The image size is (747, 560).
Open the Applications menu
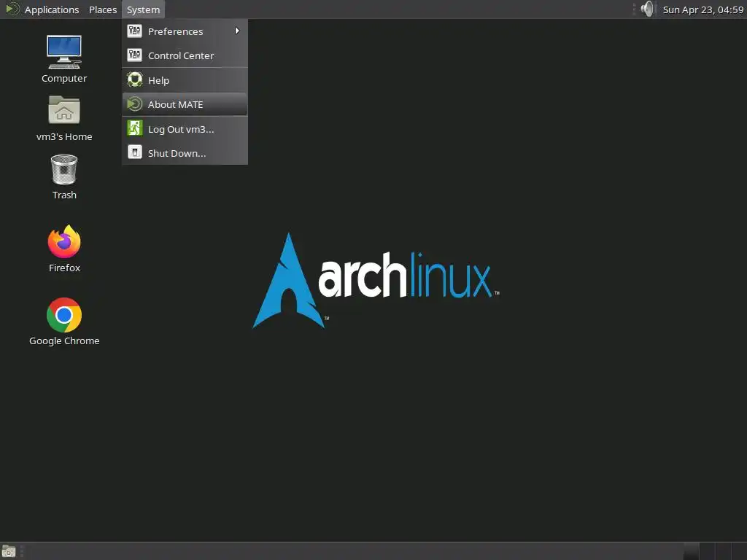[x=52, y=9]
